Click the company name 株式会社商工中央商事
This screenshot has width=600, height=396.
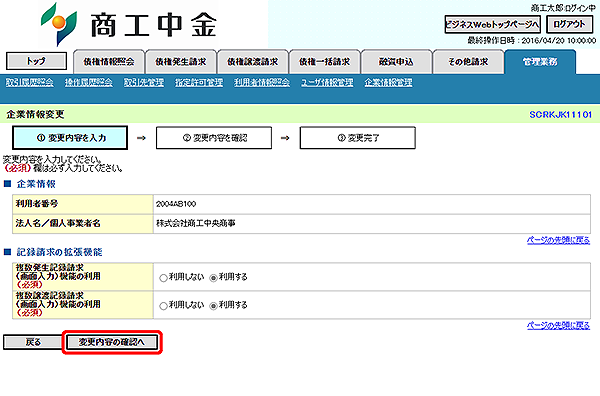[x=196, y=223]
